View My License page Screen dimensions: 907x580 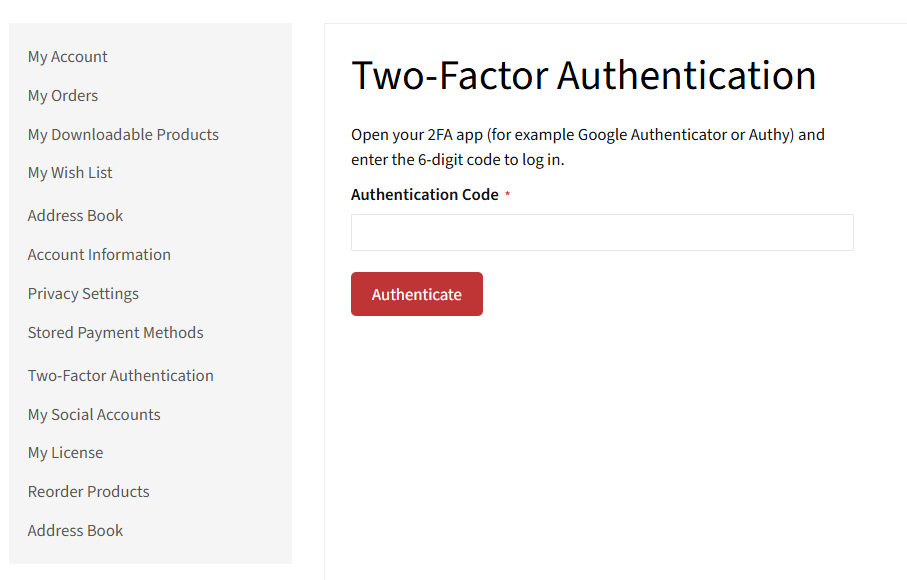point(66,453)
